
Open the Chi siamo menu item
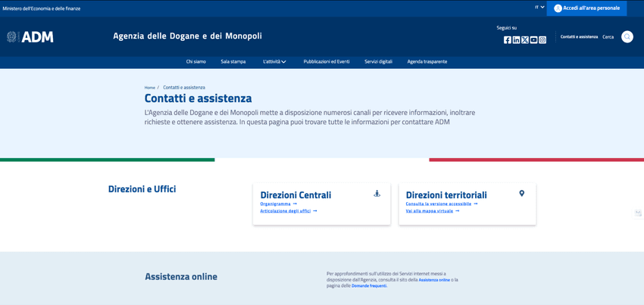(x=195, y=61)
